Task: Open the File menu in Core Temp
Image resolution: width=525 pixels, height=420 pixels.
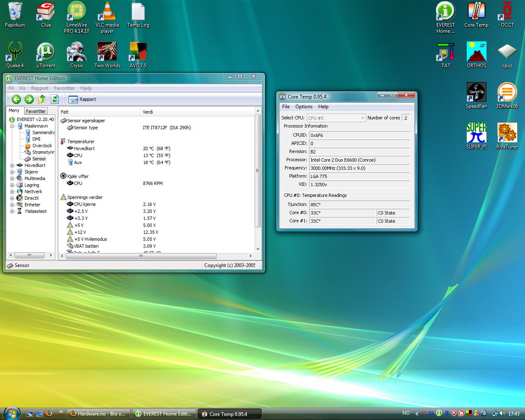Action: click(286, 107)
